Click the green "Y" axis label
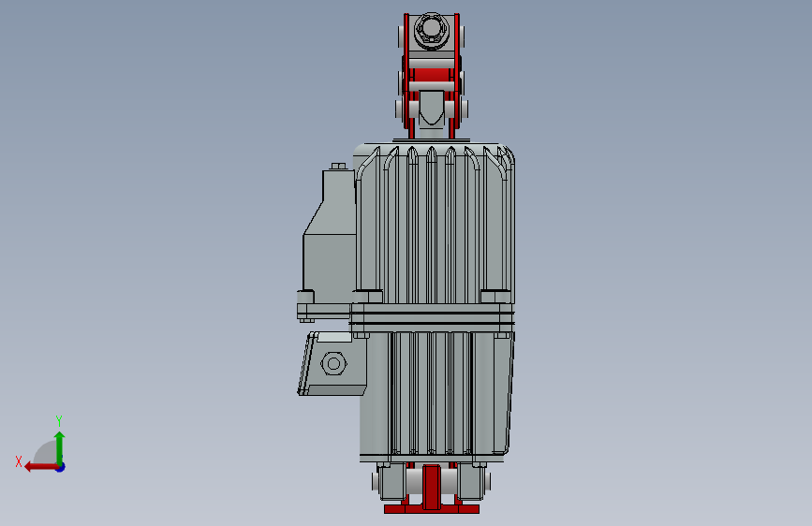812x526 pixels. 59,420
